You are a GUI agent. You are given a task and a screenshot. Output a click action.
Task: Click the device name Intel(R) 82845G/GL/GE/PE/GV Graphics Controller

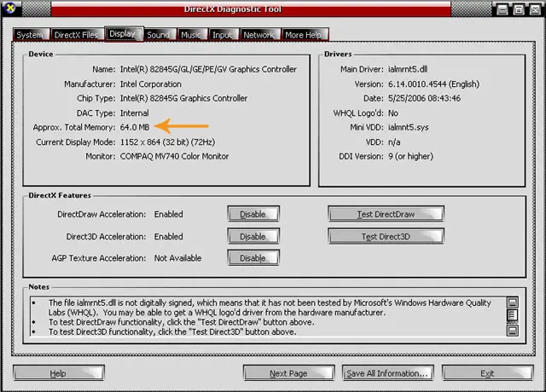click(208, 69)
